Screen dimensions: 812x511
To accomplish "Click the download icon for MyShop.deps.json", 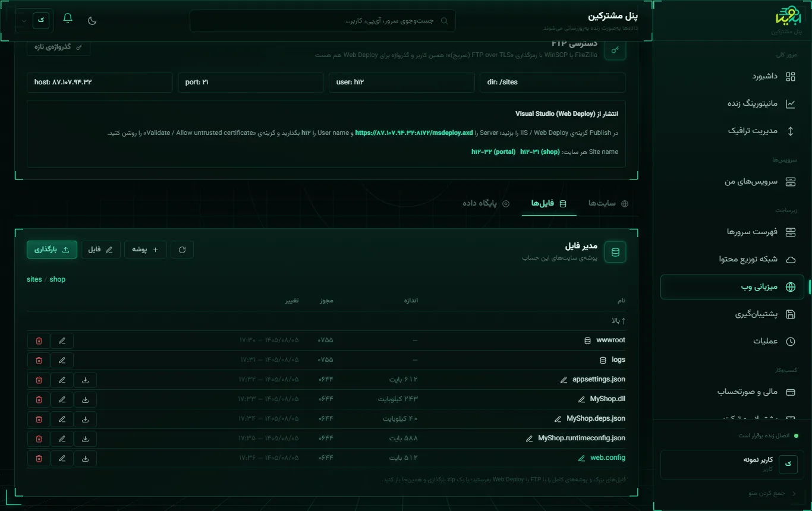I will pos(85,419).
